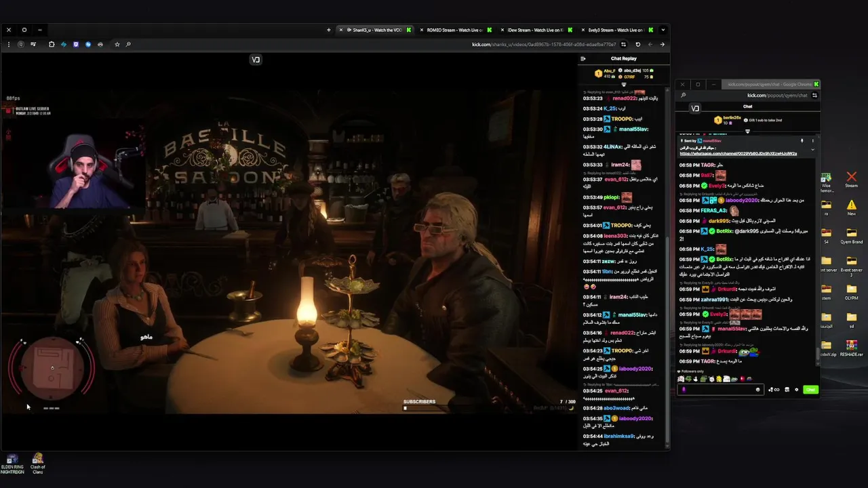Open chat settings gear in popout chat
868x488 pixels.
click(796, 390)
